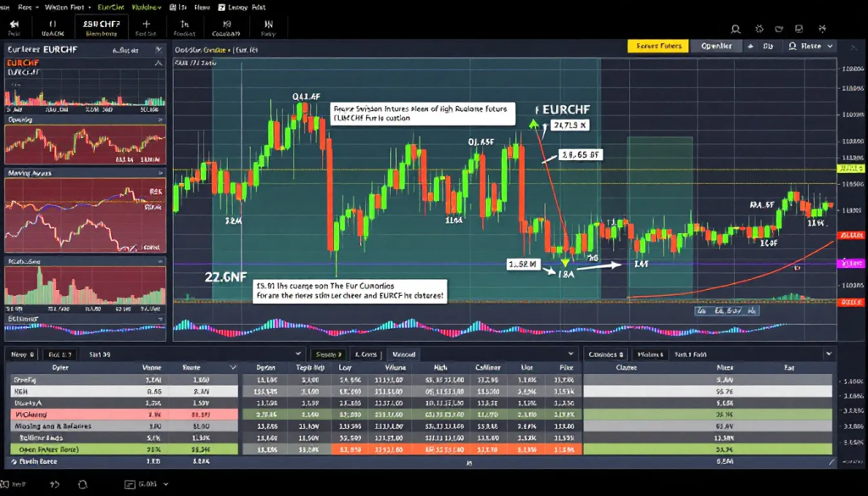Click the refresh icon in the bottom status bar
This screenshot has width=868, height=496.
82,484
